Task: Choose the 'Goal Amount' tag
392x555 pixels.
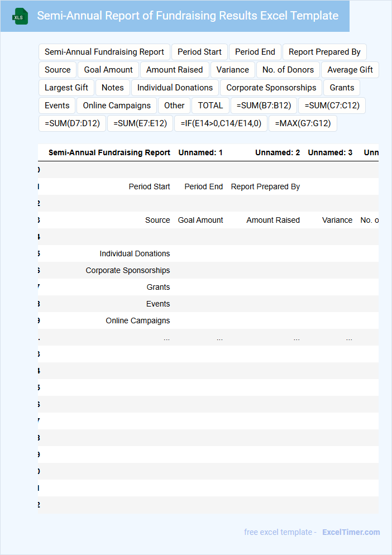Action: click(108, 70)
